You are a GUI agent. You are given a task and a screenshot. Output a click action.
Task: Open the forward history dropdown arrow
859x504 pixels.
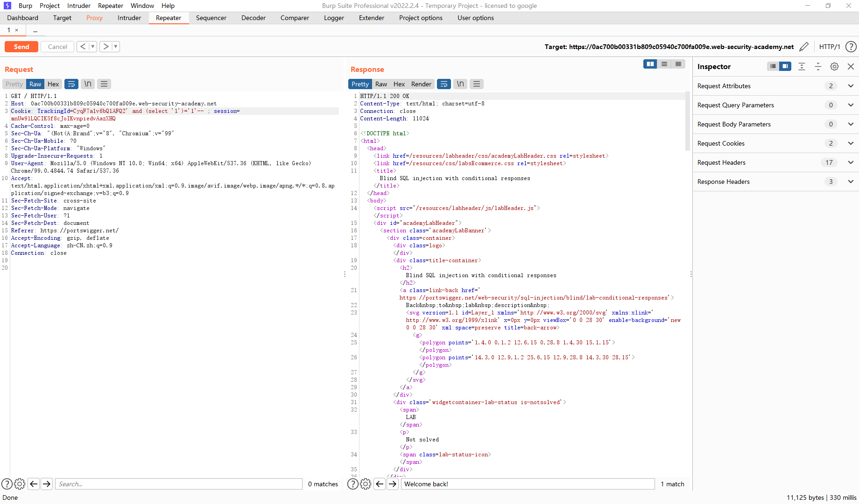point(116,47)
